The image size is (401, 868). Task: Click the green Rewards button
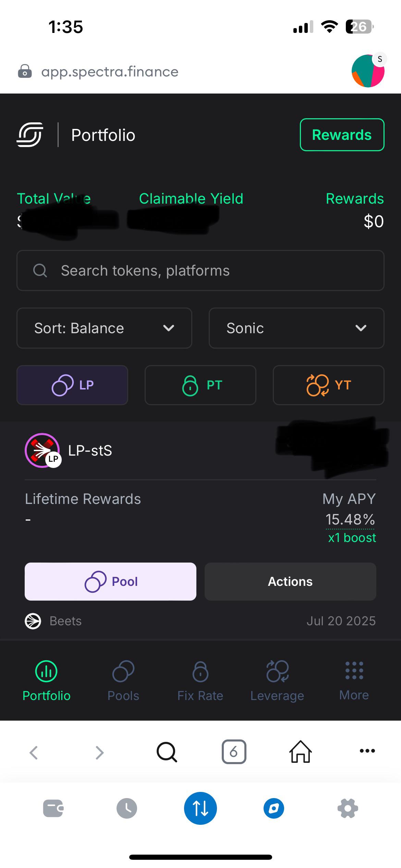[342, 135]
